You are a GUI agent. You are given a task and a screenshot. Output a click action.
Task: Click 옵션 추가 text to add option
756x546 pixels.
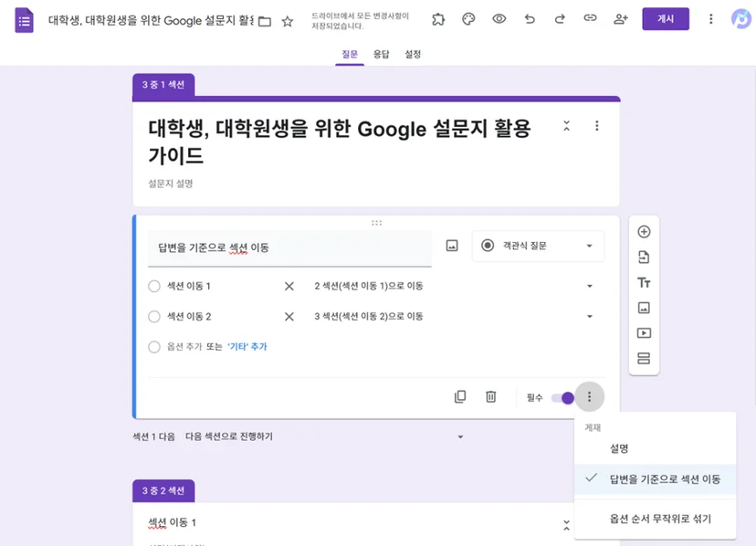[184, 347]
